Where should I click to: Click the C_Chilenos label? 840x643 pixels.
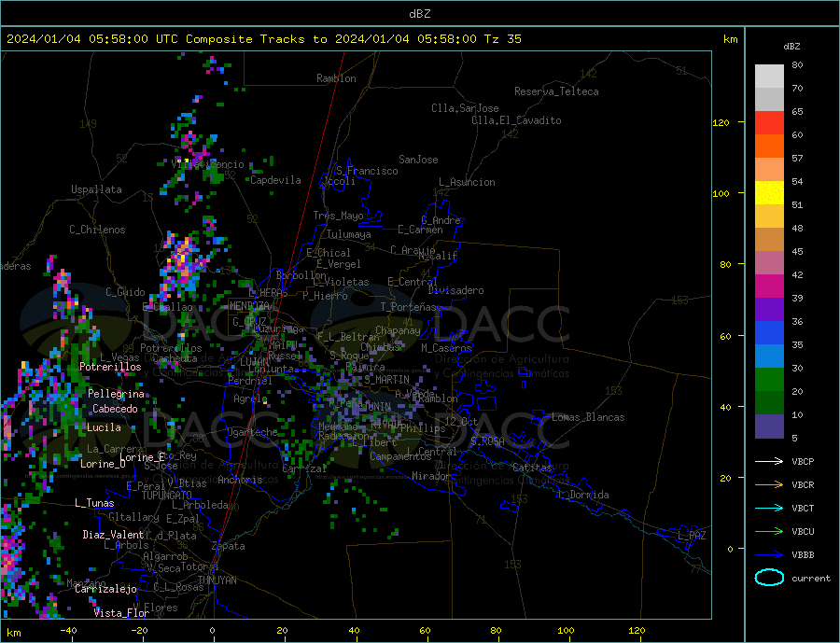(97, 230)
